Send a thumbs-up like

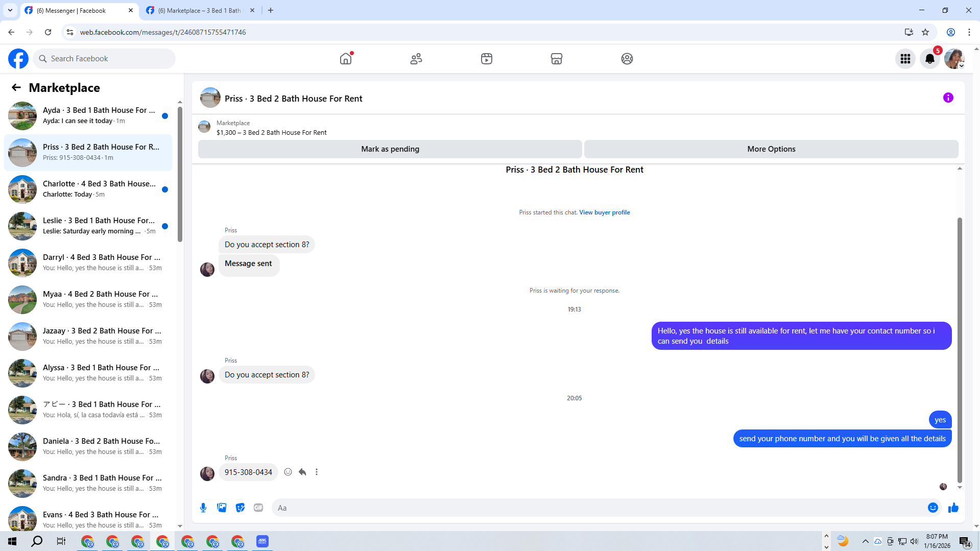pyautogui.click(x=953, y=508)
